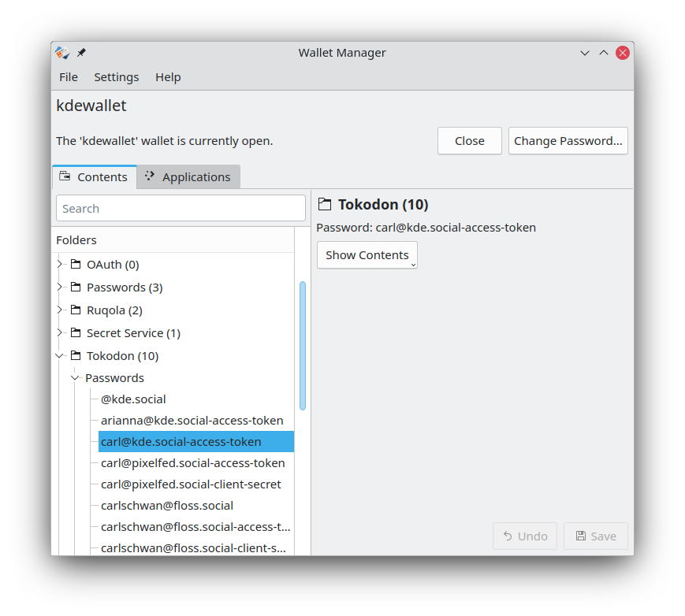The height and width of the screenshot is (616, 685).
Task: Switch to the Applications tab
Action: pyautogui.click(x=188, y=177)
